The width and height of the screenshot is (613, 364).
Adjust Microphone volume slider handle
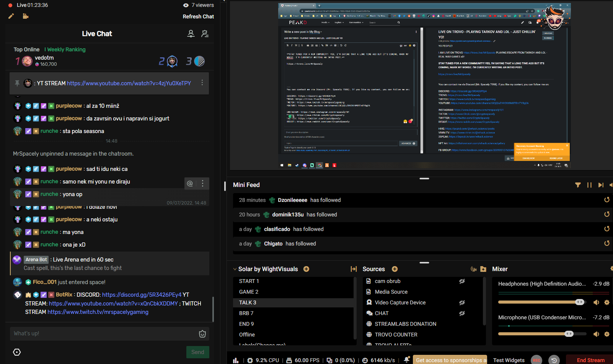[569, 334]
